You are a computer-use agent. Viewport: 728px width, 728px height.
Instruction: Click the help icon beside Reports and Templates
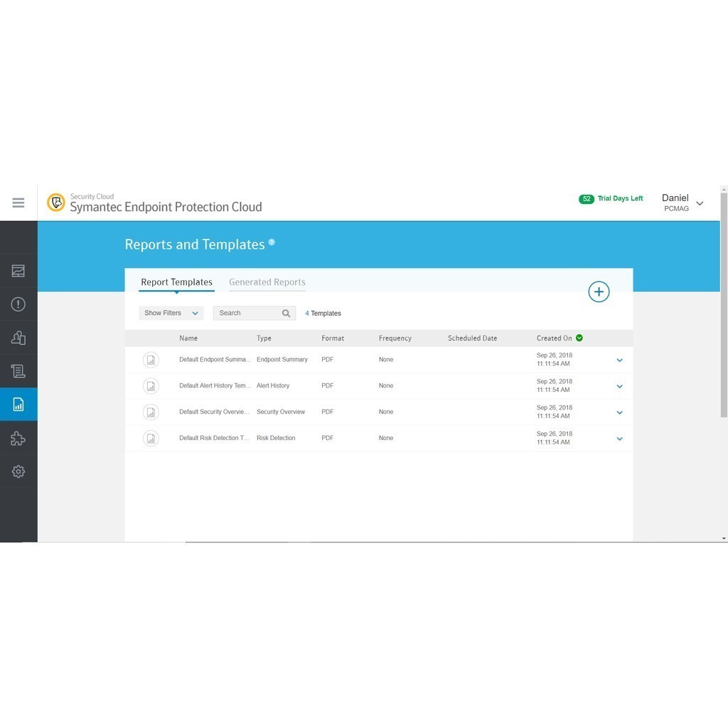272,242
